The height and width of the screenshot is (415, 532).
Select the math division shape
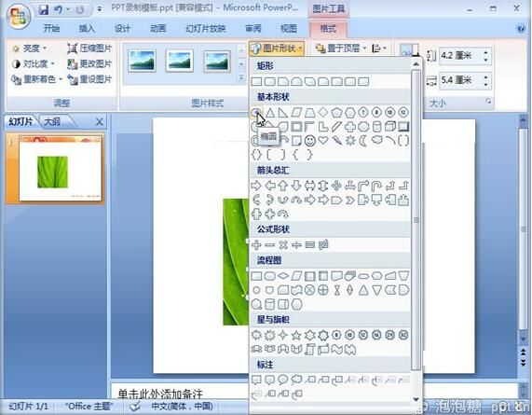click(296, 244)
